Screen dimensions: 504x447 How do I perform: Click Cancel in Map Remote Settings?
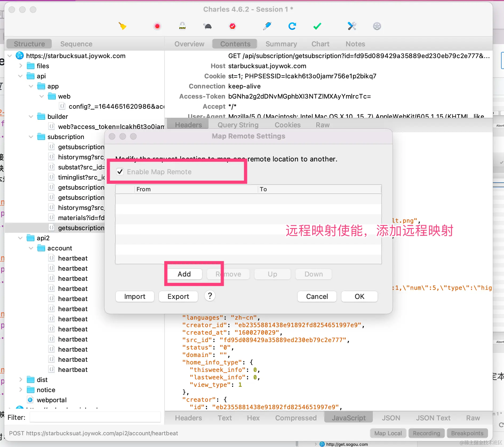click(x=317, y=296)
